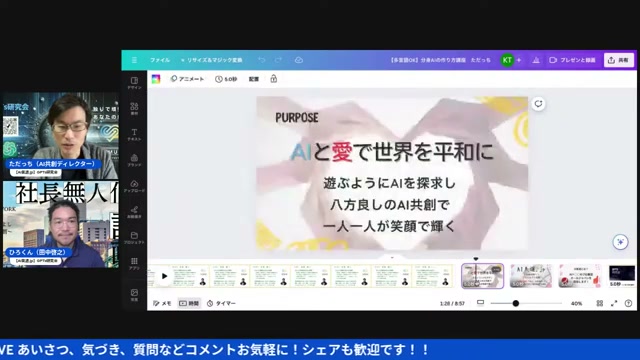This screenshot has height=360, width=640.
Task: Switch to grid view icon
Action: pos(600,303)
